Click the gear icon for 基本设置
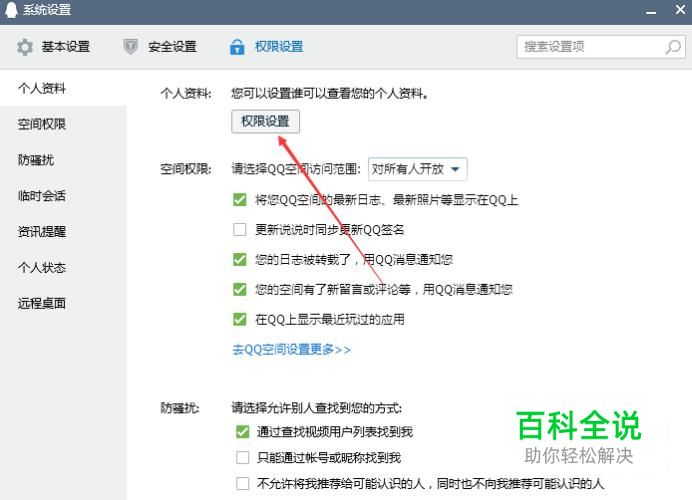The width and height of the screenshot is (692, 500). click(25, 47)
